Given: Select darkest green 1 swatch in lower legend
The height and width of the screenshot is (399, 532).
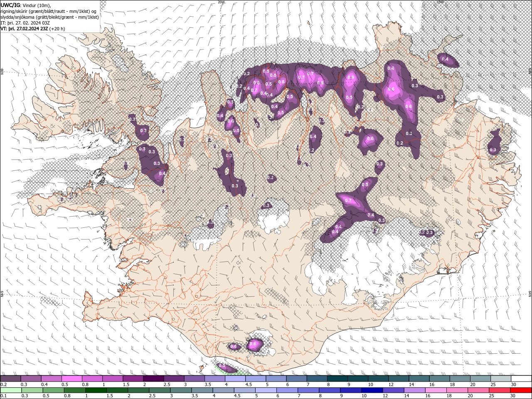Looking at the screenshot, I should pos(96,390).
